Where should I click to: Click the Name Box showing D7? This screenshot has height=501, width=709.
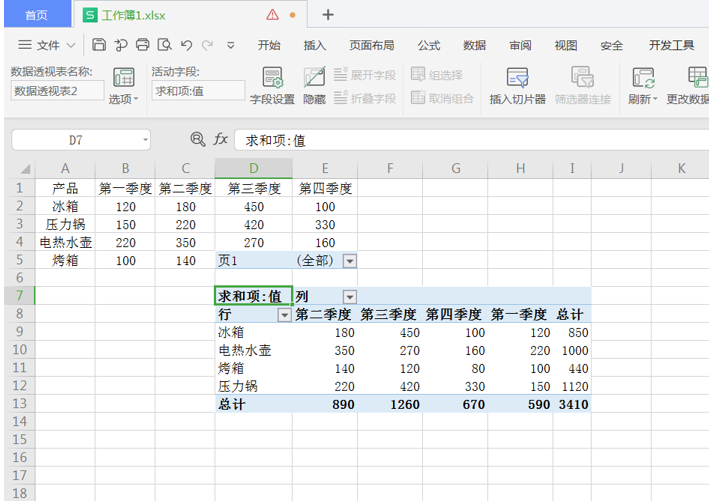coord(76,140)
